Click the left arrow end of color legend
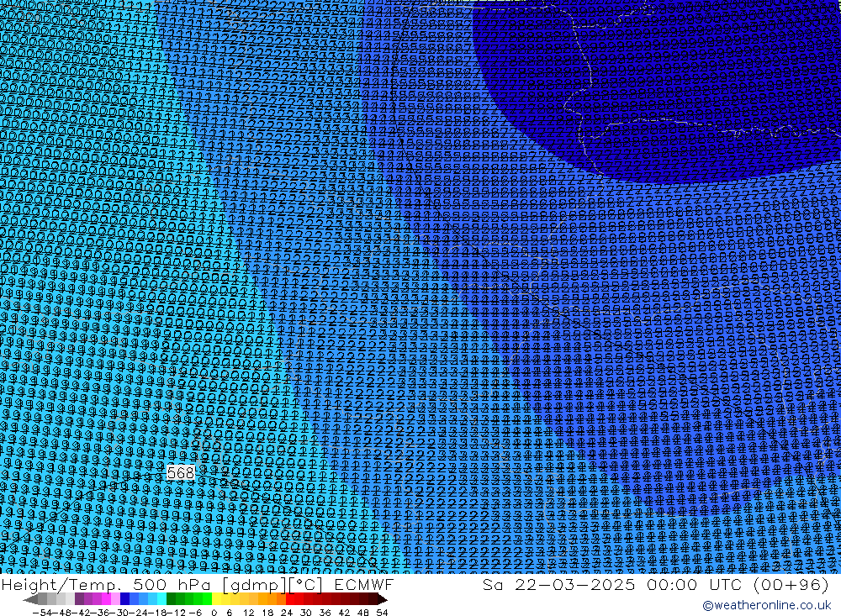The width and height of the screenshot is (841, 616). [x=30, y=599]
